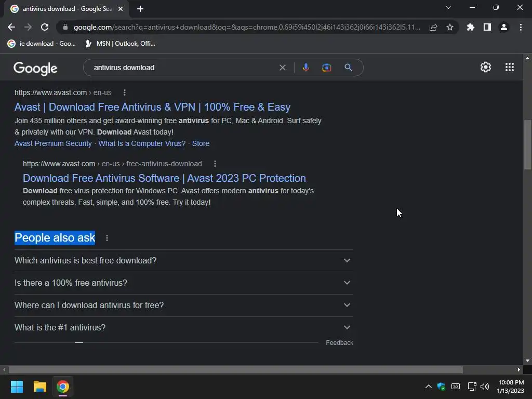This screenshot has height=399, width=532.
Task: Click the 'https://www.avast.com › en-us' URL text
Action: pos(63,92)
